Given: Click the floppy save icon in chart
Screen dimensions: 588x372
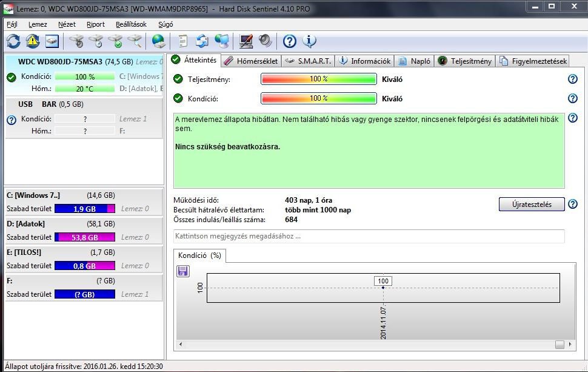Looking at the screenshot, I should 183,271.
